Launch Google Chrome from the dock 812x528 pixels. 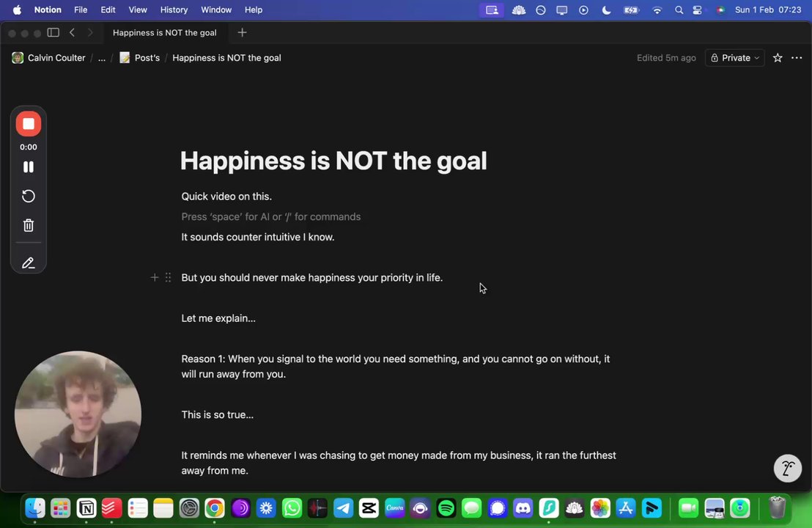(x=215, y=508)
